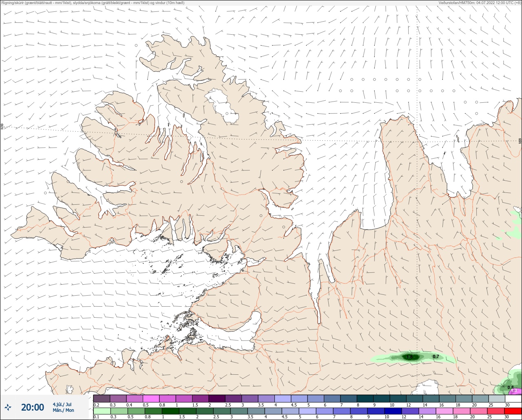Select the mauve 0.2 swatch in the sleet/snow scale

click(102, 398)
